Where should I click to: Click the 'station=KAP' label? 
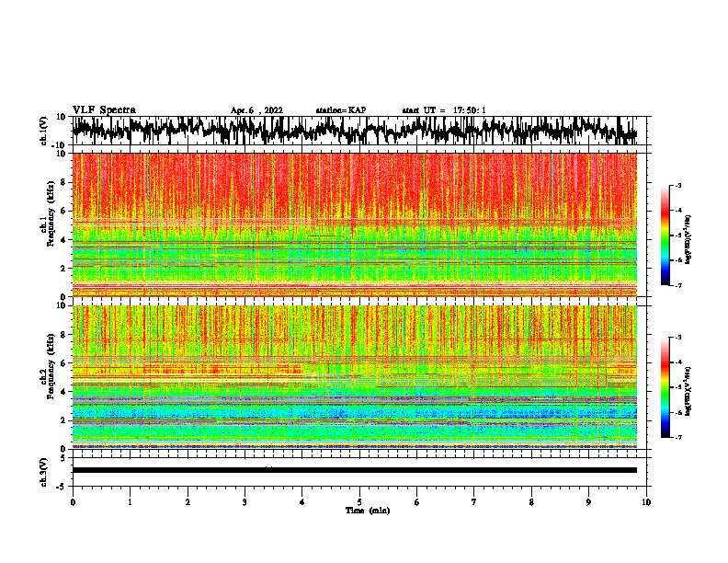341,110
